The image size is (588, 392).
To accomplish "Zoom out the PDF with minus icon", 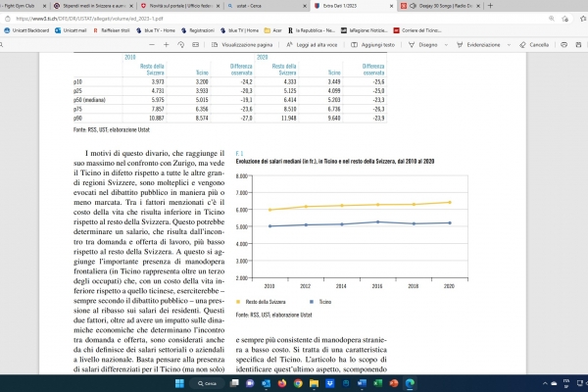I will (x=152, y=45).
